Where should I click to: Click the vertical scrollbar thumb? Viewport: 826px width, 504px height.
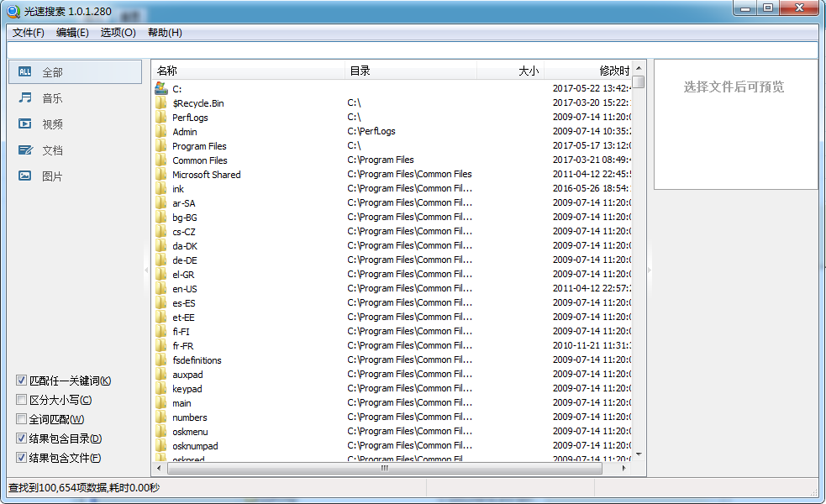[639, 81]
